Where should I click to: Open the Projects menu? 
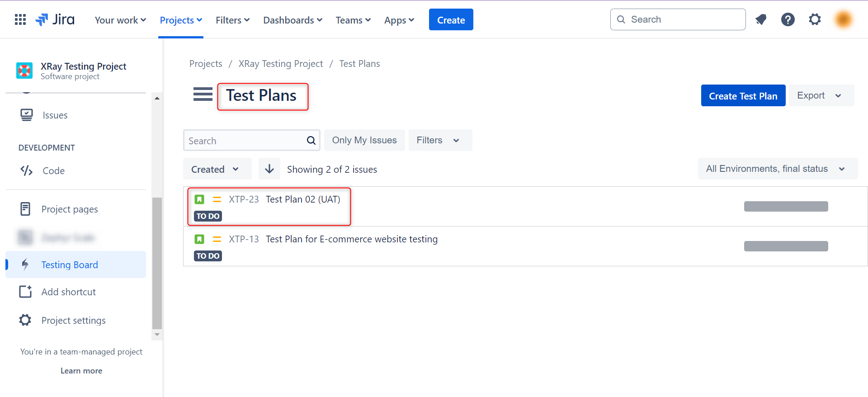(x=181, y=20)
